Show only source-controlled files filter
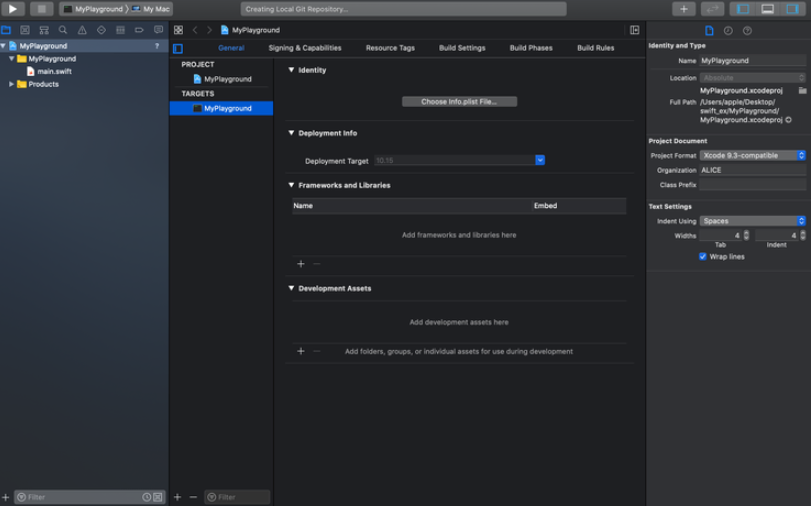This screenshot has height=508, width=811. (x=158, y=497)
